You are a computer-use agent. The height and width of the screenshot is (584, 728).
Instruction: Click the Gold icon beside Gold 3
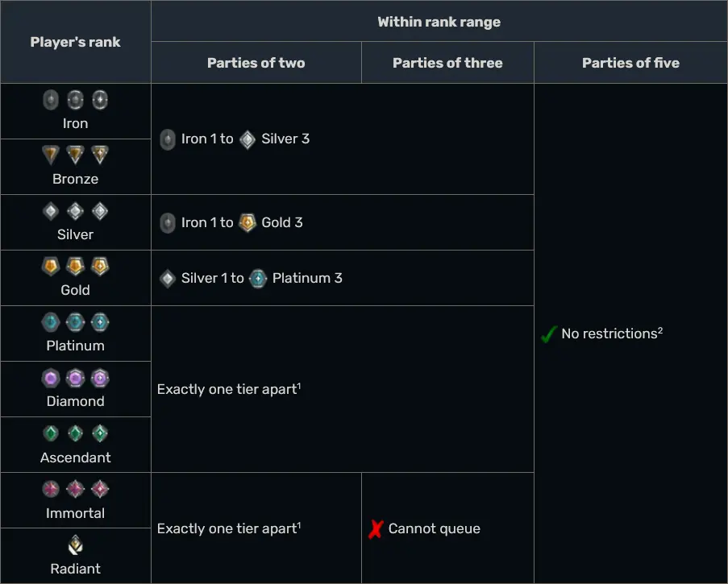(248, 222)
